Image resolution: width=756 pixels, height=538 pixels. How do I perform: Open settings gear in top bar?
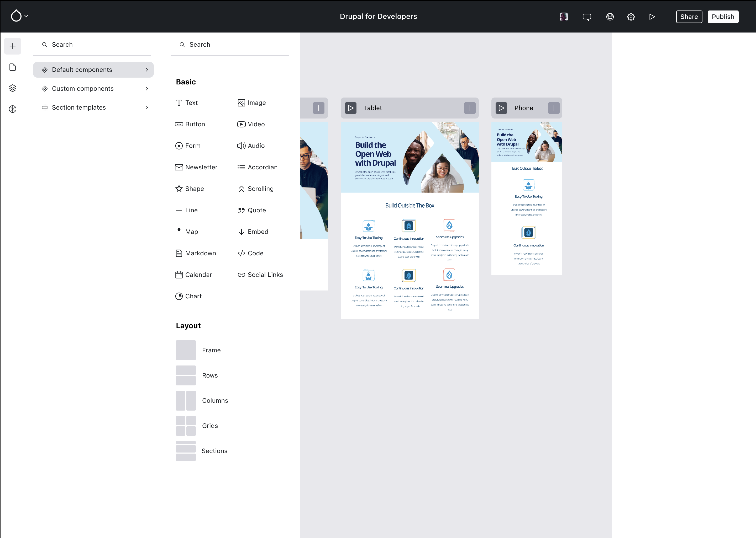(x=631, y=17)
